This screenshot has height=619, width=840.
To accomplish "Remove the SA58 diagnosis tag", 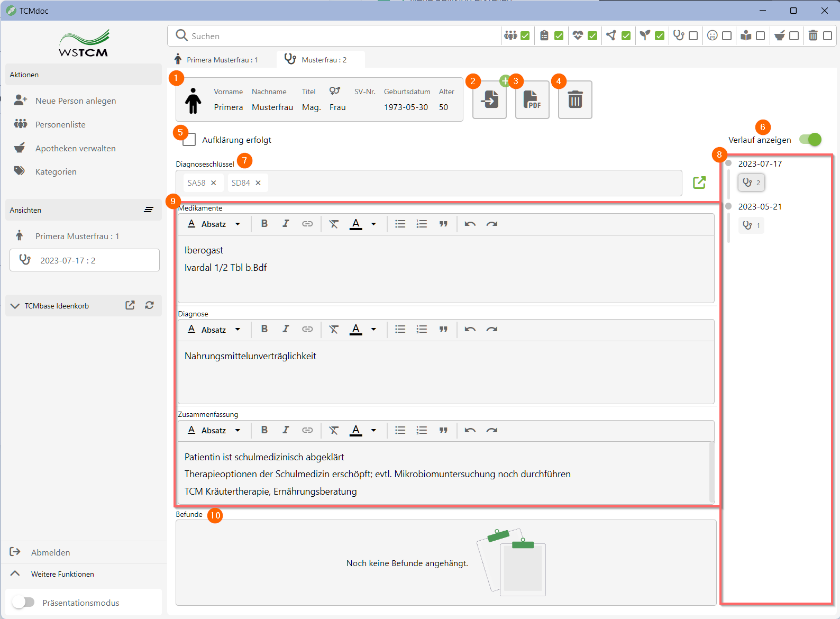I will pos(214,183).
